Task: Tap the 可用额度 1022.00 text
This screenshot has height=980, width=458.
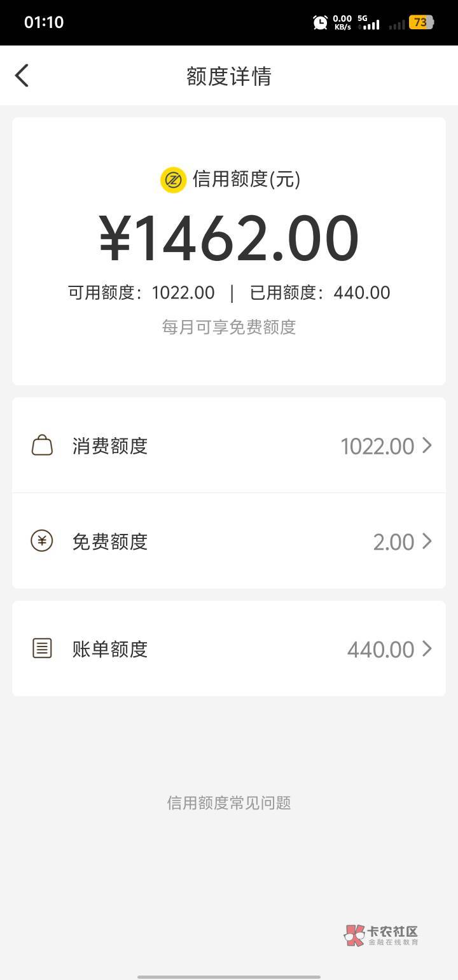Action: 141,293
